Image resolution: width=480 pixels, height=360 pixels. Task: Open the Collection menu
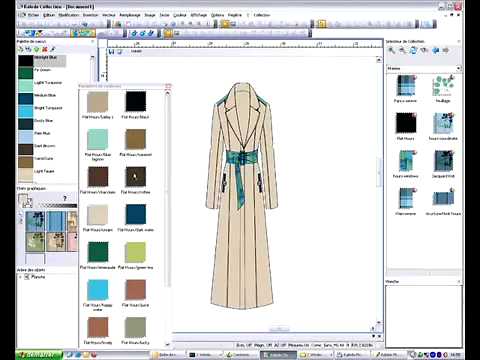click(x=261, y=15)
